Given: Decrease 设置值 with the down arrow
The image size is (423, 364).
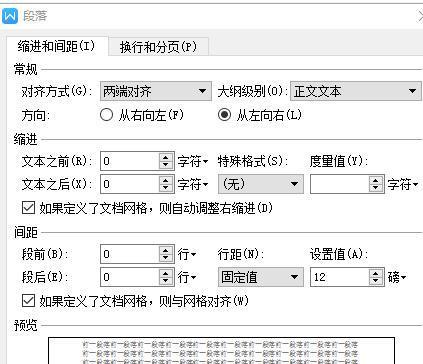Looking at the screenshot, I should pos(376,281).
